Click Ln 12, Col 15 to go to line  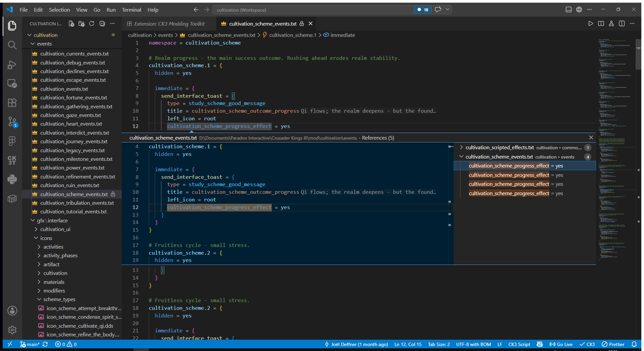[x=408, y=344]
